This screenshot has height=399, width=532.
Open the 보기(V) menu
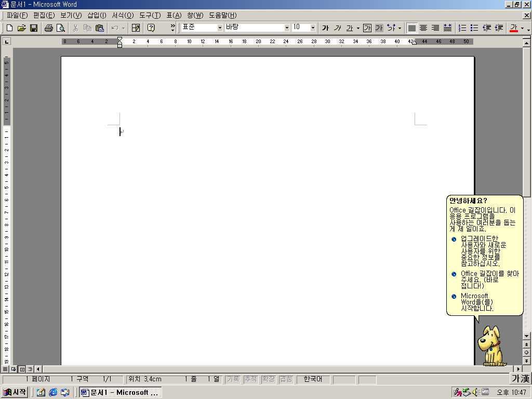pyautogui.click(x=71, y=15)
